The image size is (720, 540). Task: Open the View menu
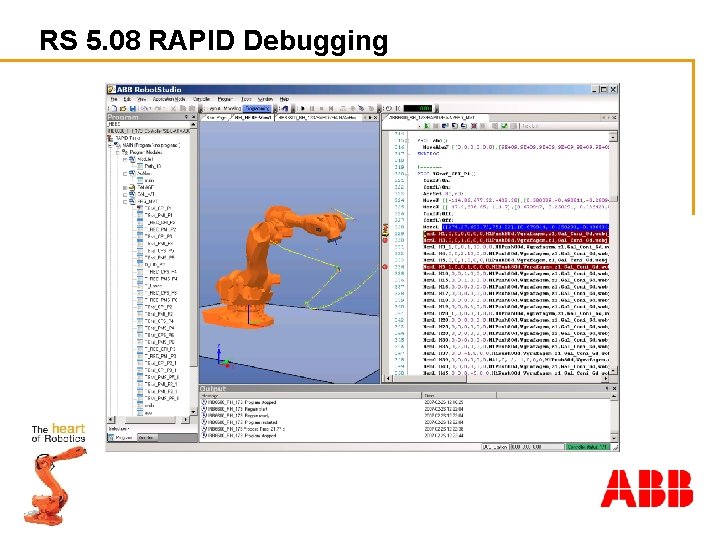click(142, 99)
